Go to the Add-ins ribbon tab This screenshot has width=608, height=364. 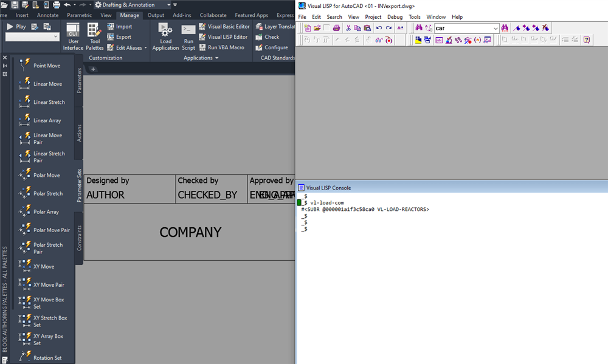click(x=182, y=15)
